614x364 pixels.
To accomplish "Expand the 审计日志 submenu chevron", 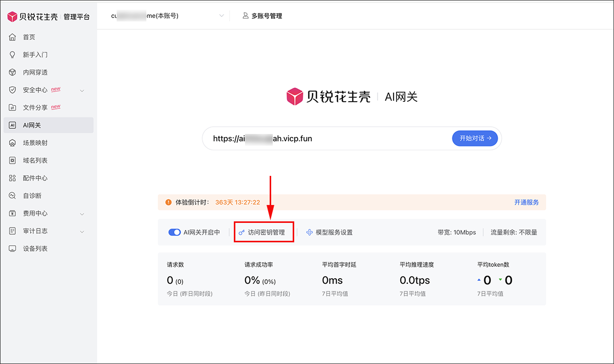I will pos(82,232).
